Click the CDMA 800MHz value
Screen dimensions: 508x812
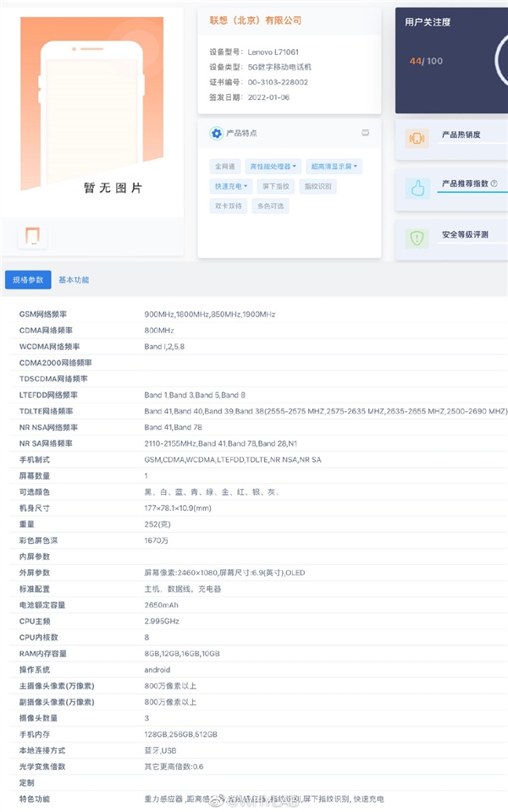tap(159, 331)
